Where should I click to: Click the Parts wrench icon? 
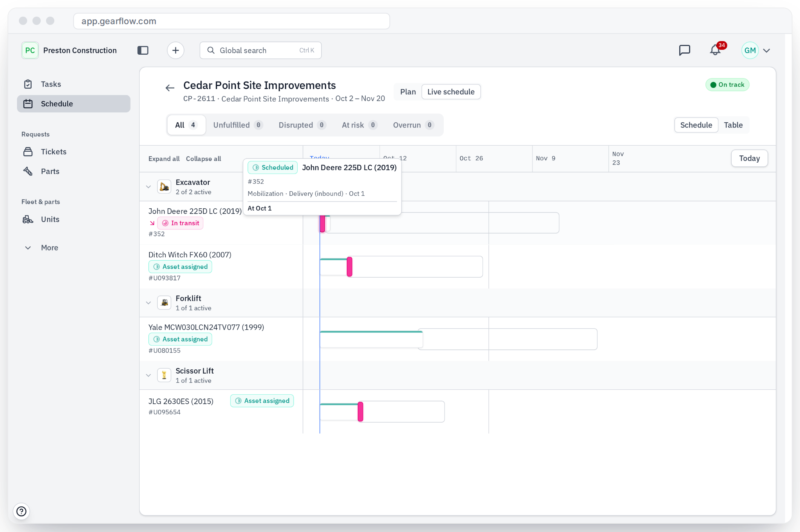(28, 171)
